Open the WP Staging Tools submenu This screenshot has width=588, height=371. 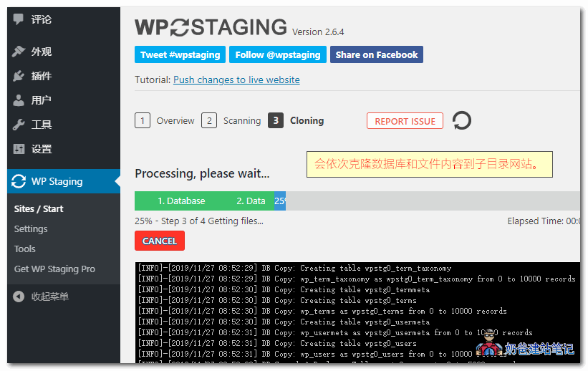coord(25,249)
